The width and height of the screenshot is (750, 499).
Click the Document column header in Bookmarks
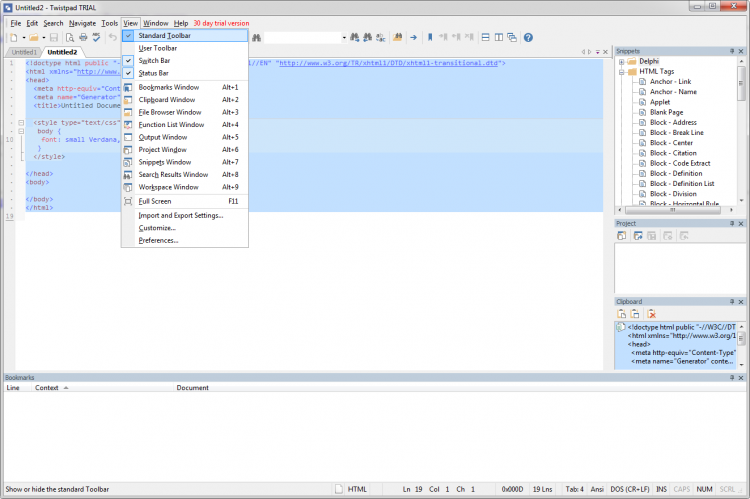192,388
